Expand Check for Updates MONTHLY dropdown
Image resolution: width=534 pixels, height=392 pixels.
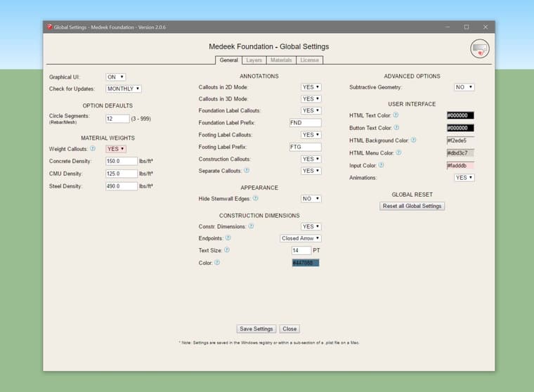(x=124, y=89)
